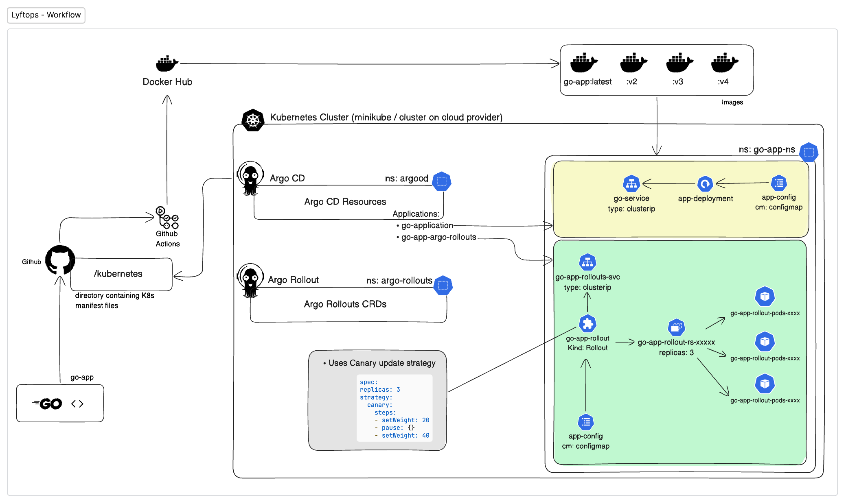
Task: Select the go-app-ns namespace icon
Action: pyautogui.click(x=809, y=152)
